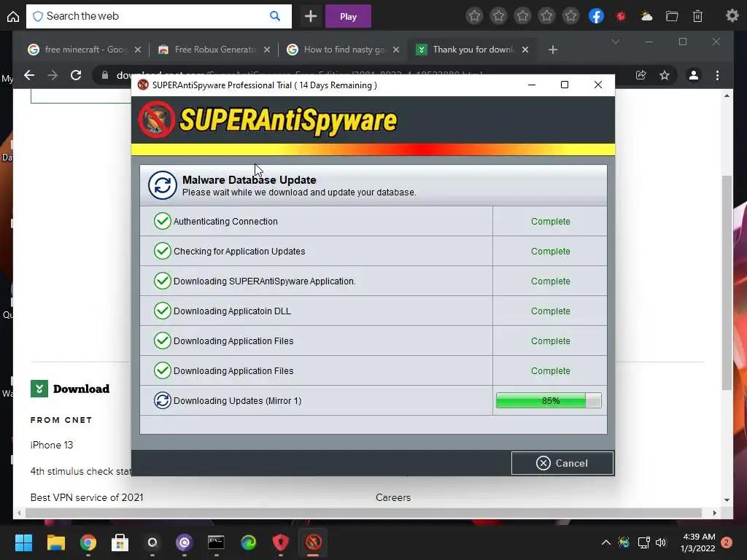Close the 'free minecraft' browser tab
The width and height of the screenshot is (747, 560).
138,50
